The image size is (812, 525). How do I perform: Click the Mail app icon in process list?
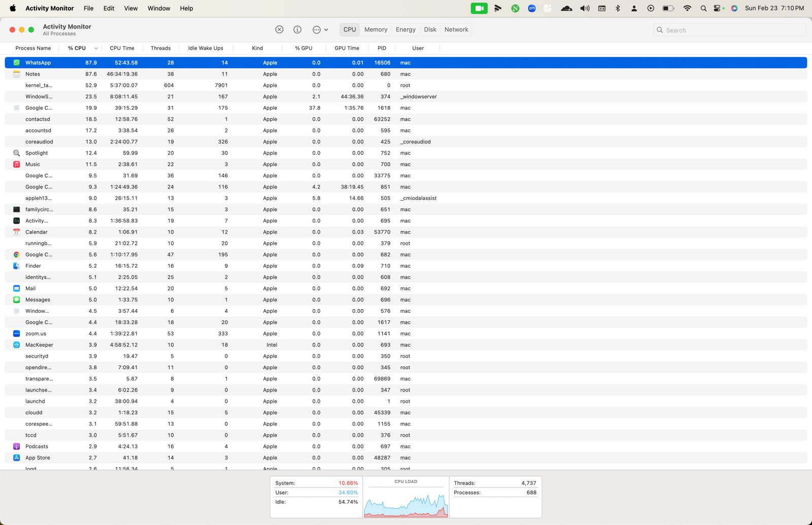tap(16, 288)
